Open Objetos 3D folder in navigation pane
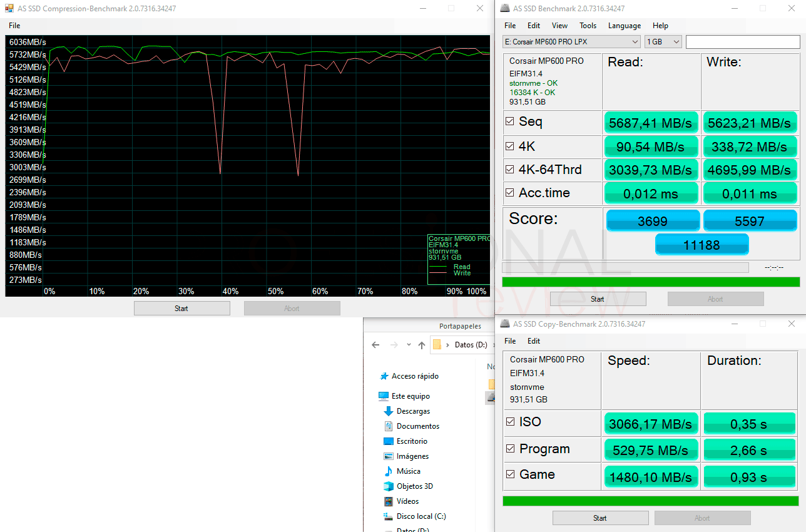 pyautogui.click(x=414, y=486)
